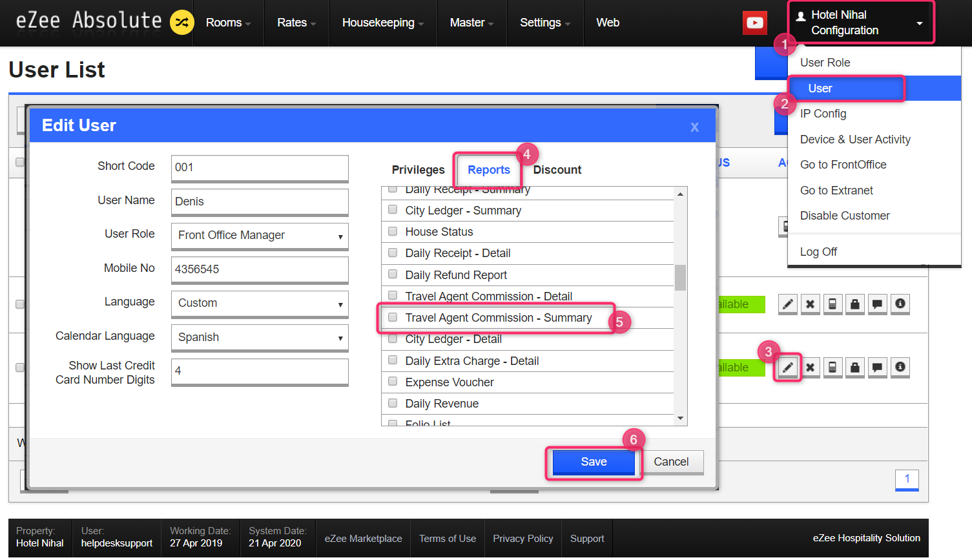Click the padlock icon in the lower user row

coord(855,368)
